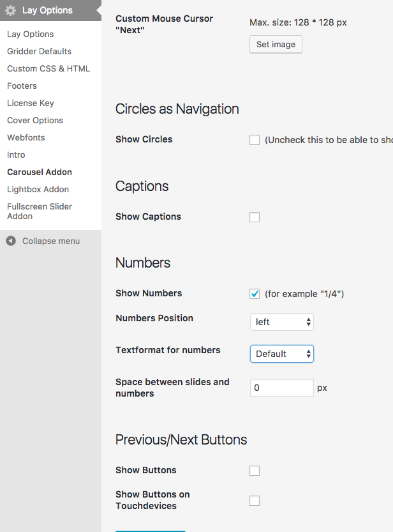The image size is (393, 532).
Task: Navigate to Webfonts settings
Action: 26,137
